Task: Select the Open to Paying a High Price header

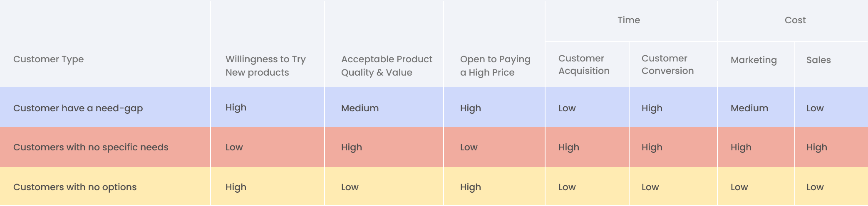Action: pos(495,66)
